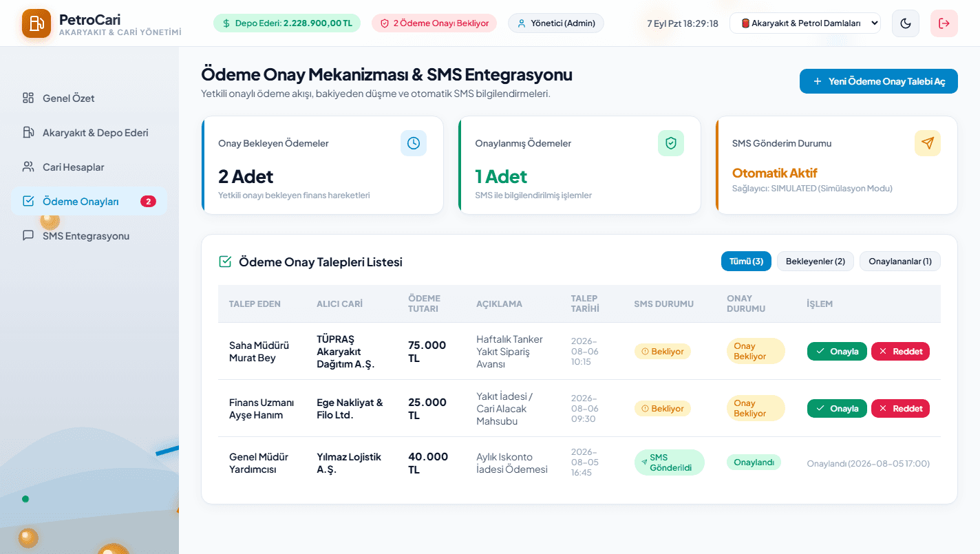The height and width of the screenshot is (554, 980).
Task: Click Yakıt İadesi / Cari Alacak Mahsubu description
Action: point(504,409)
